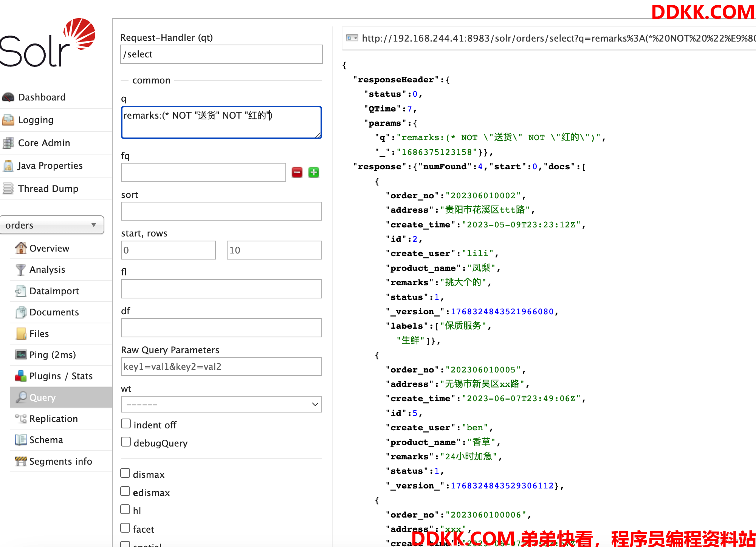
Task: Open Replication page
Action: point(53,419)
